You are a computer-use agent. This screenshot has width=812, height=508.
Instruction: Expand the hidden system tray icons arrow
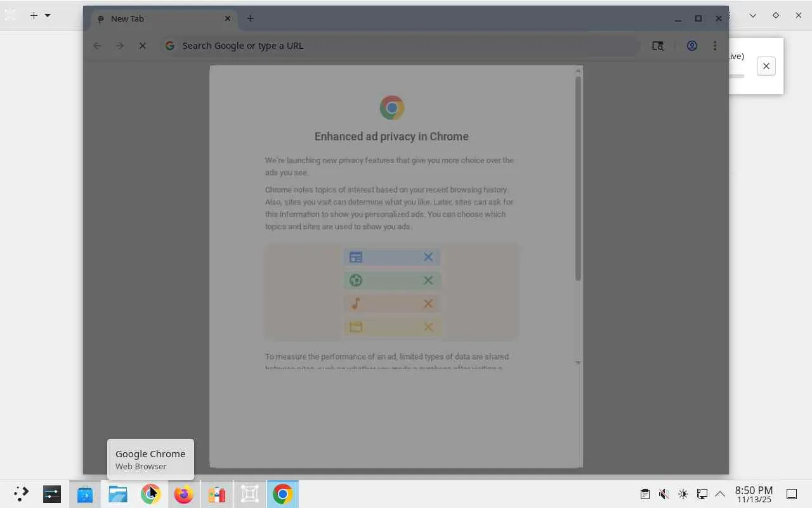pos(720,494)
